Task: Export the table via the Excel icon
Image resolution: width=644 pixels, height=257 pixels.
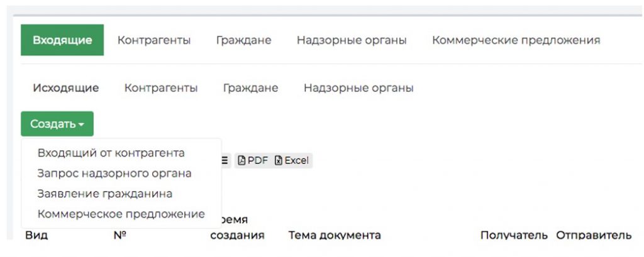Action: 292,160
